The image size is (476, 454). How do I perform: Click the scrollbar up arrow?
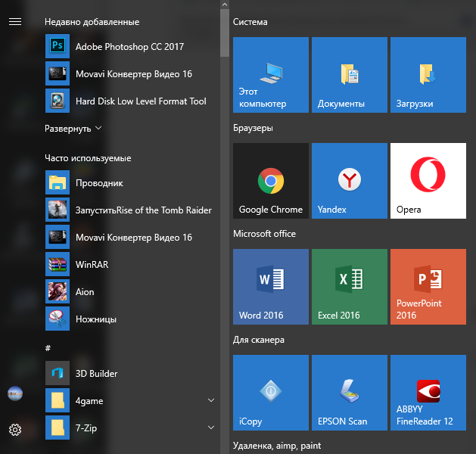click(225, 5)
